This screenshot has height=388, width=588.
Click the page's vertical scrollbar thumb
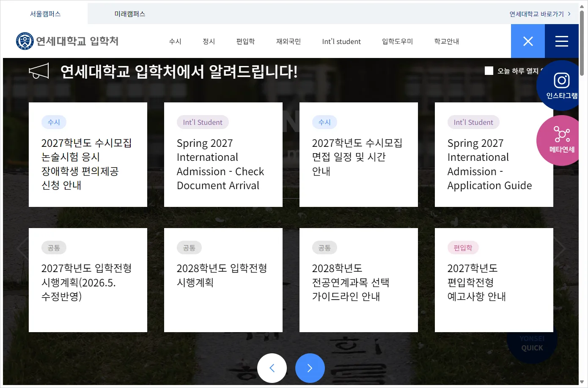coord(582,43)
